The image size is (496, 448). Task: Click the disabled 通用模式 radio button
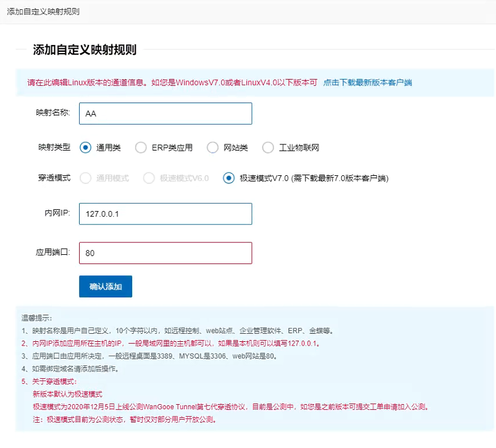tap(86, 178)
